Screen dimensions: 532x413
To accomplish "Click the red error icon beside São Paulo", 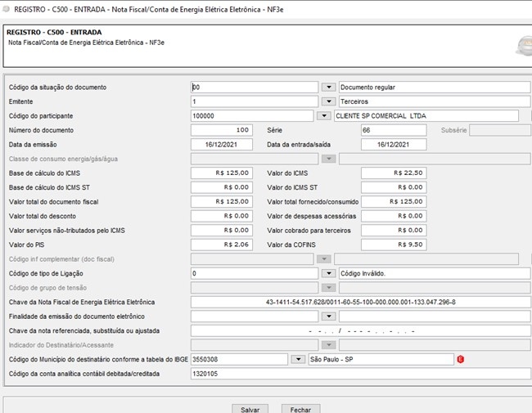I will click(461, 359).
